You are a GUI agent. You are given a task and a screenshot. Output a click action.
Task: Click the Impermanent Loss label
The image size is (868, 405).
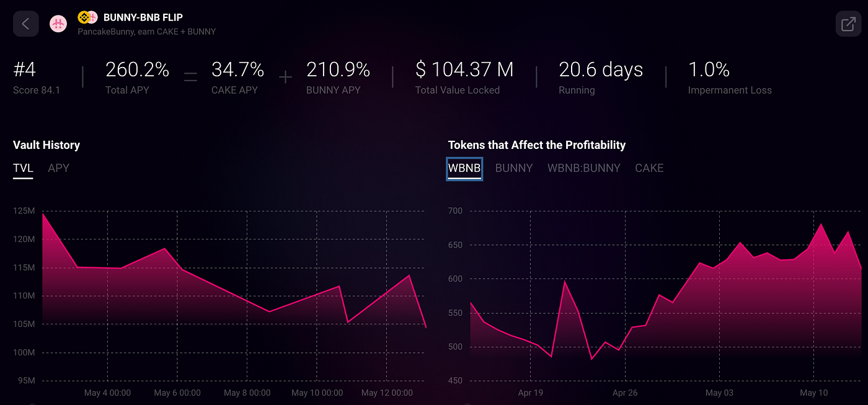[730, 91]
